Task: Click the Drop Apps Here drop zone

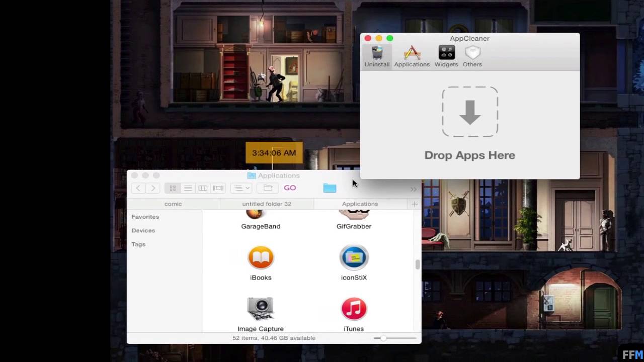Action: point(470,112)
